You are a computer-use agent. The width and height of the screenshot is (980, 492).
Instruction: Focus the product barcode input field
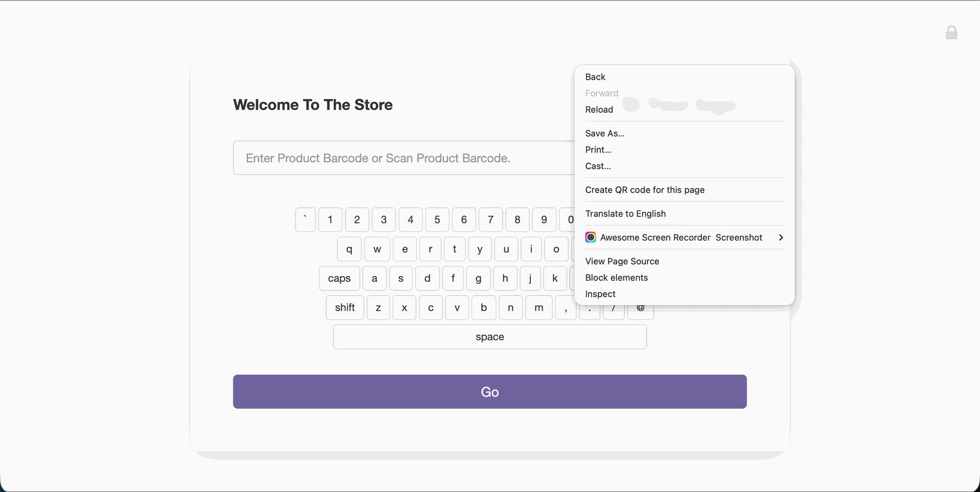(404, 158)
